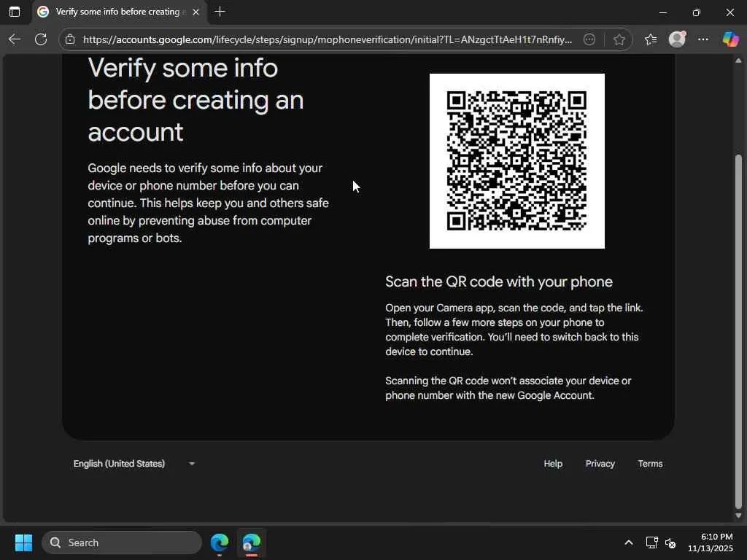Click the page vertical scrollbar thumb

pyautogui.click(x=738, y=332)
